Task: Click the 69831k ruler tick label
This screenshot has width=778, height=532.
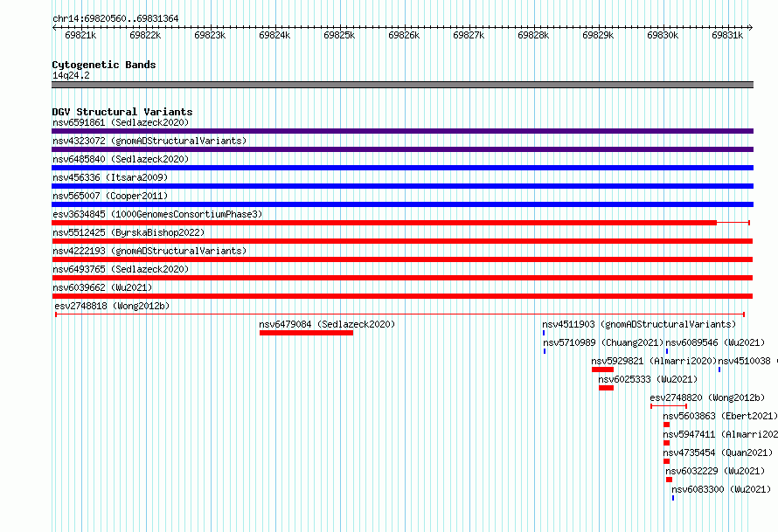Action: click(x=727, y=35)
